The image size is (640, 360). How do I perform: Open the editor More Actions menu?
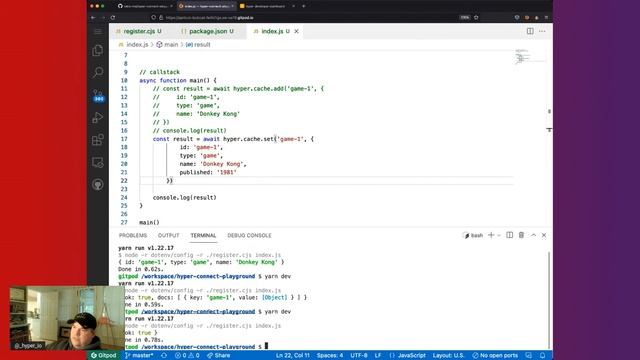point(542,31)
